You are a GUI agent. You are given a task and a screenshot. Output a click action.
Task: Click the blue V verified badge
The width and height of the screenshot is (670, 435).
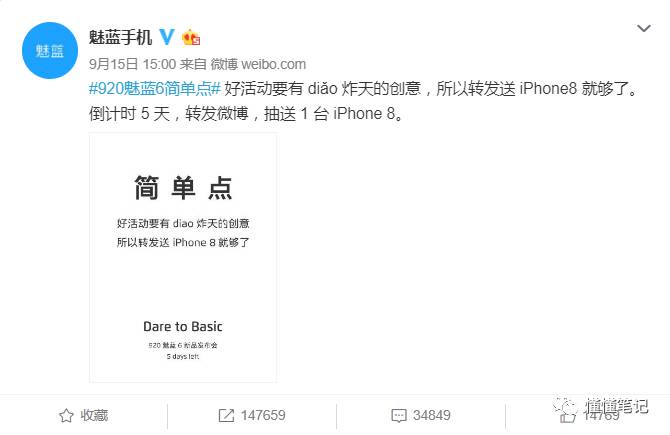[167, 37]
